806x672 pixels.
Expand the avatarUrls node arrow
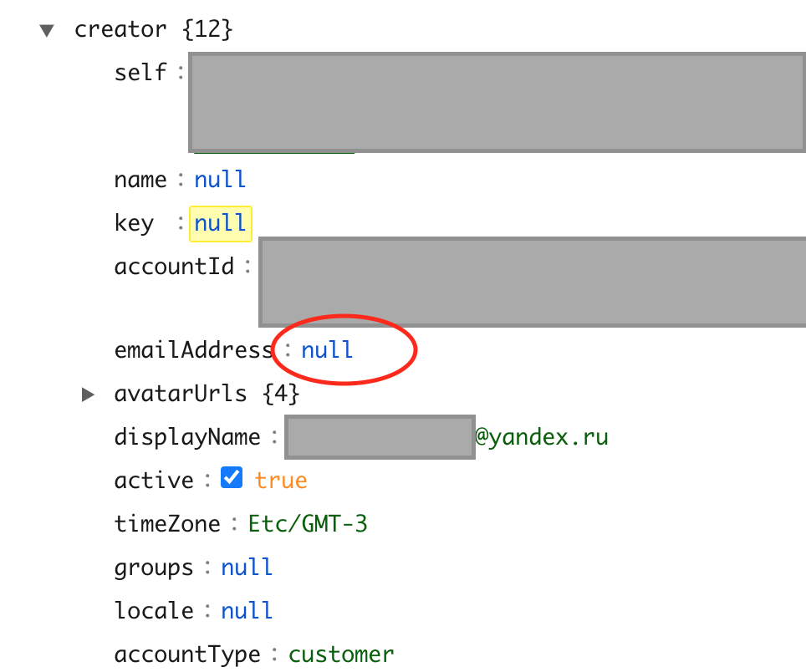tap(89, 395)
